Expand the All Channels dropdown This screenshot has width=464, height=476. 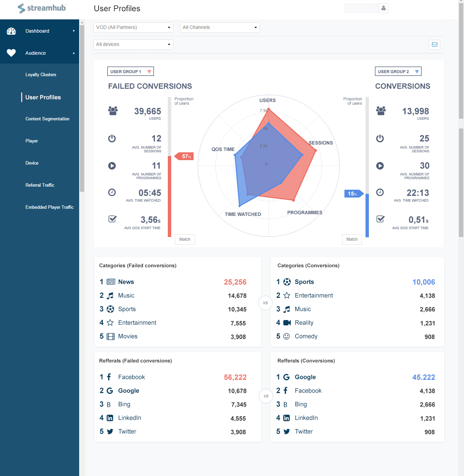(220, 28)
